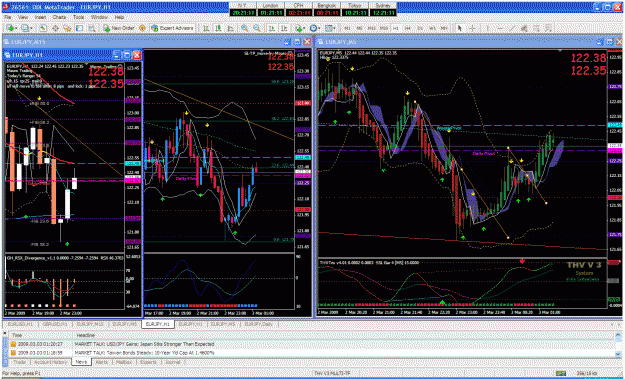The image size is (625, 379).
Task: Zoom out on the chart
Action: [257, 28]
